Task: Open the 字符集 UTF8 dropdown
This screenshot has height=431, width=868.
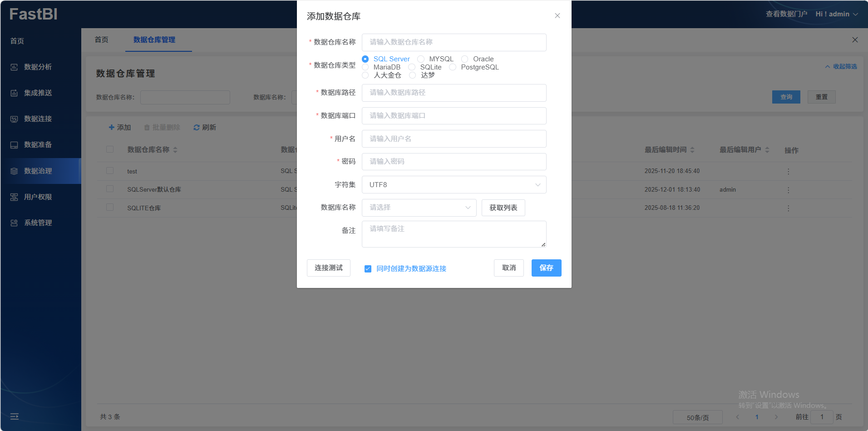Action: coord(454,185)
